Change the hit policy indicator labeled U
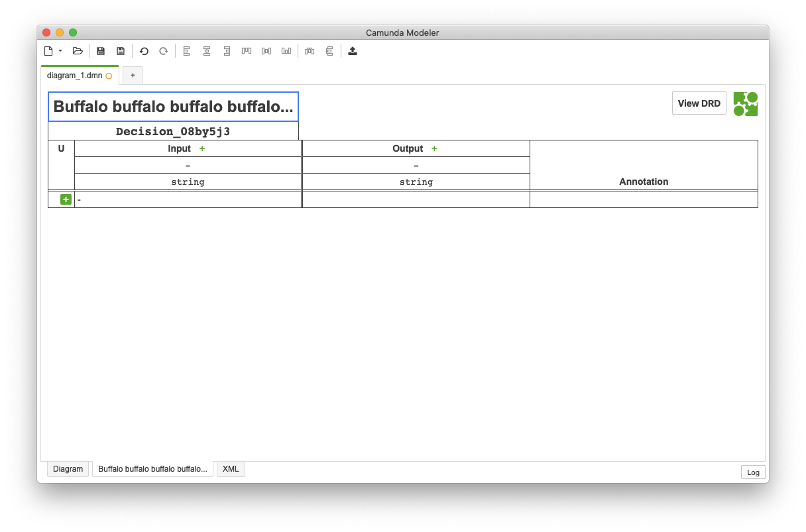Screen dimensions: 806x532 click(61, 148)
